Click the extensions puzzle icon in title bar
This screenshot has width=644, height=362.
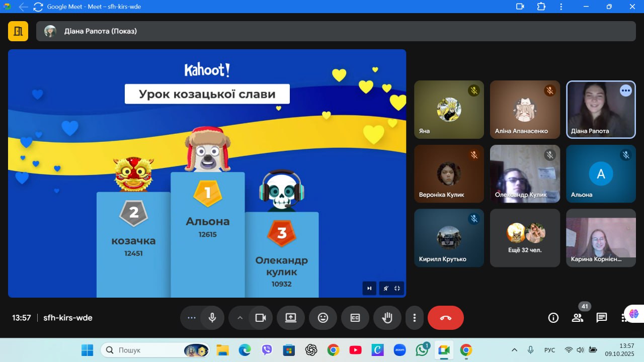point(541,7)
